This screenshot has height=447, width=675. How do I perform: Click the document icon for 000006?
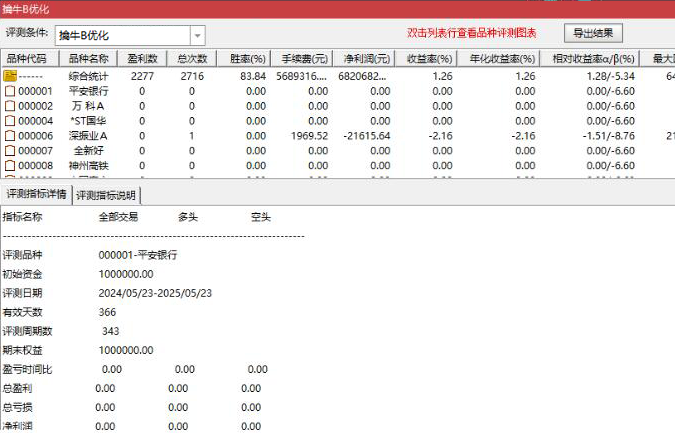tap(10, 136)
